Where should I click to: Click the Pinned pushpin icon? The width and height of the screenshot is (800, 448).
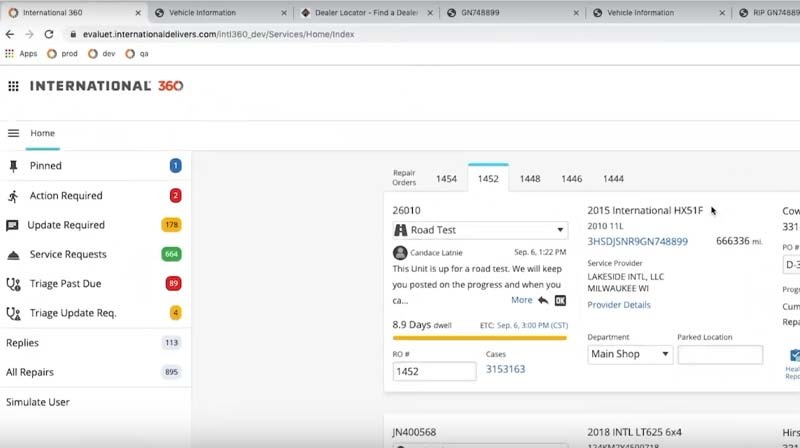click(13, 166)
